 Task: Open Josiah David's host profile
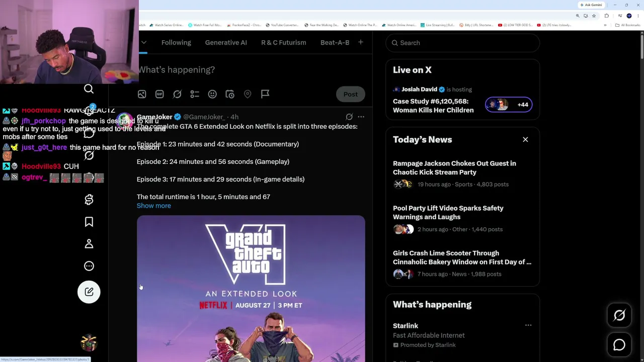tap(419, 89)
